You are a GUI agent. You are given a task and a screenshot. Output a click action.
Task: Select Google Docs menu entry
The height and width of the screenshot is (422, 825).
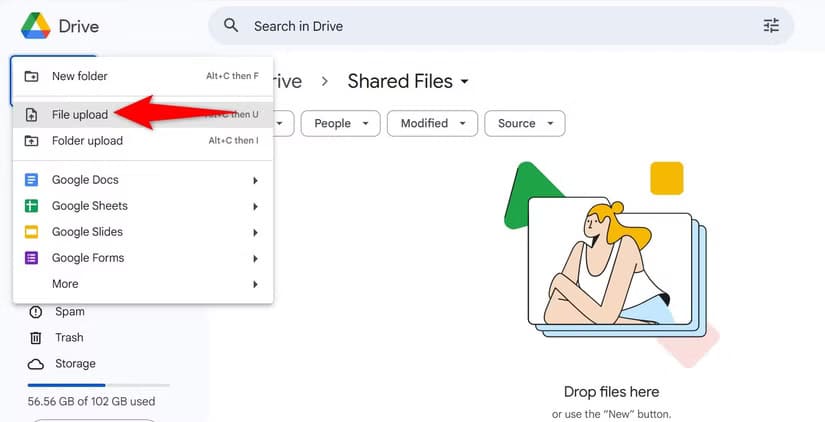click(143, 180)
